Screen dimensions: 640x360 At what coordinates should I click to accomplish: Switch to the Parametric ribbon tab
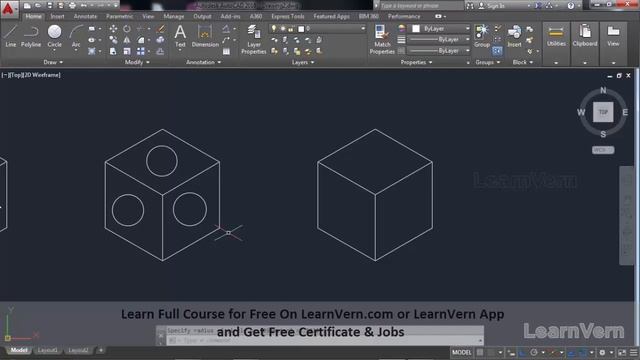[119, 16]
